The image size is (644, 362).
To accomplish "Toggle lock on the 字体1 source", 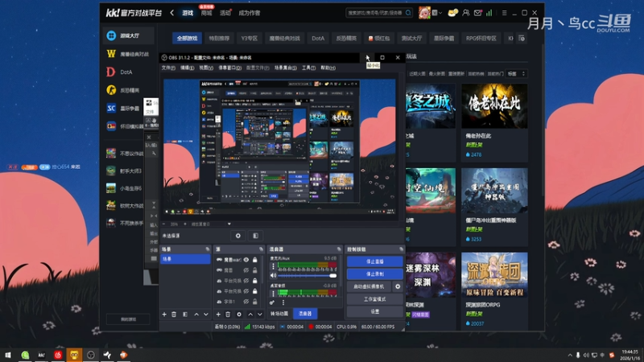I will (x=255, y=301).
